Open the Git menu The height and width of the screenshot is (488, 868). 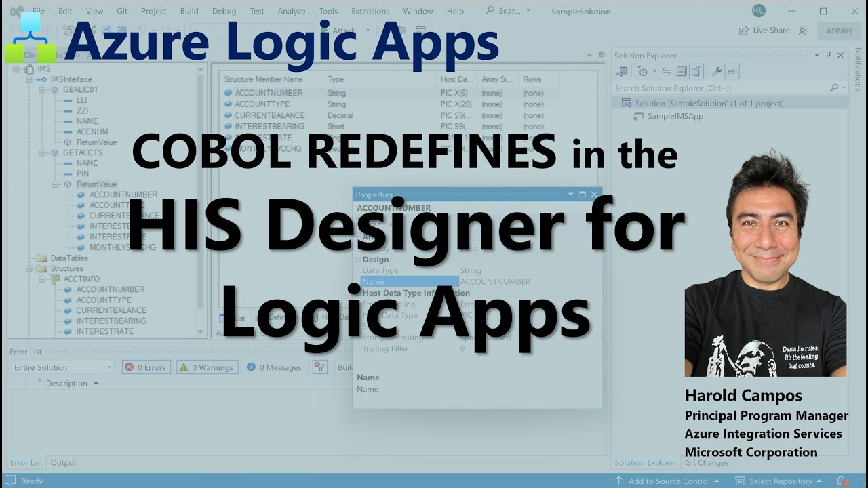point(121,11)
